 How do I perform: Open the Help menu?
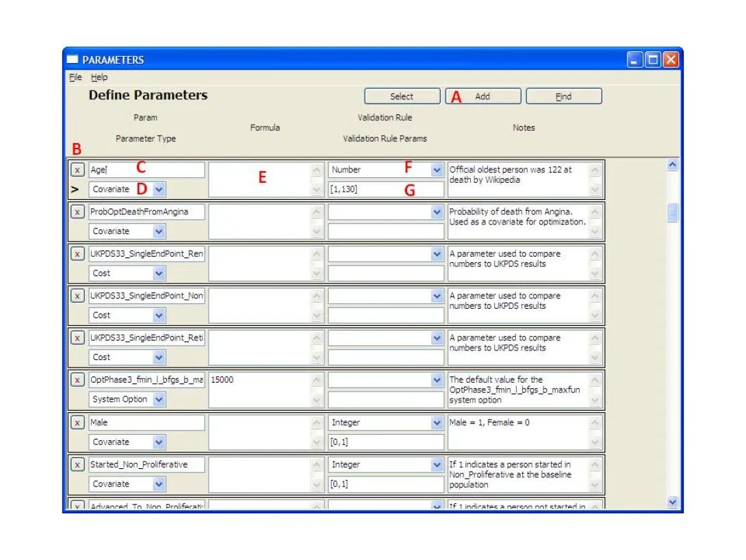click(99, 77)
